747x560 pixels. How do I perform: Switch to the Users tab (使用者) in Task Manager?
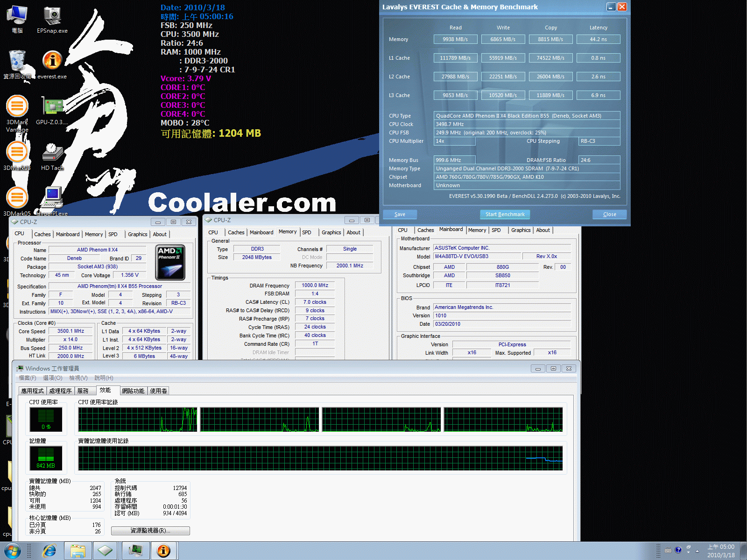pyautogui.click(x=158, y=391)
